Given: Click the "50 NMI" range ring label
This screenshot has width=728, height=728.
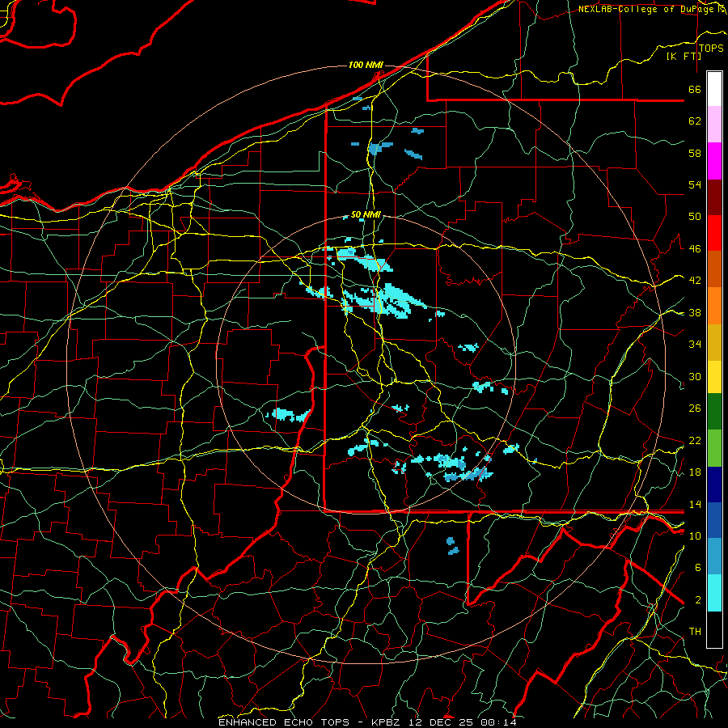Looking at the screenshot, I should coord(366,214).
